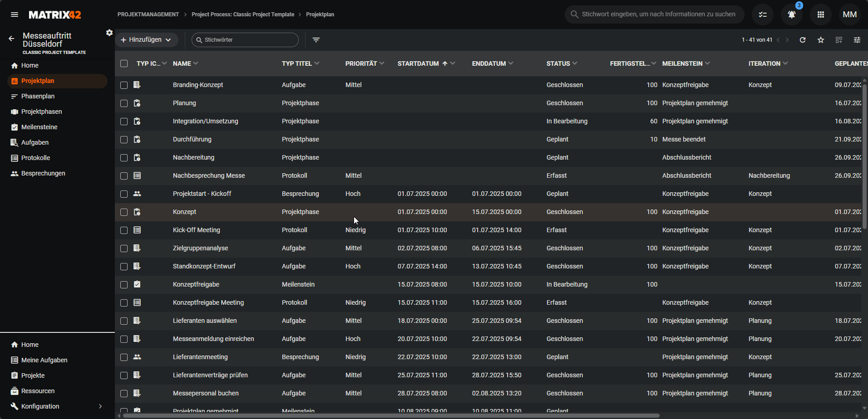The image size is (868, 419).
Task: Open the column settings sliders icon
Action: 857,40
